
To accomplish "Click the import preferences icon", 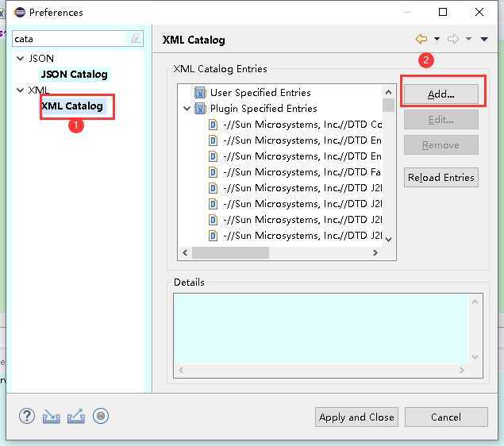I will pyautogui.click(x=52, y=416).
